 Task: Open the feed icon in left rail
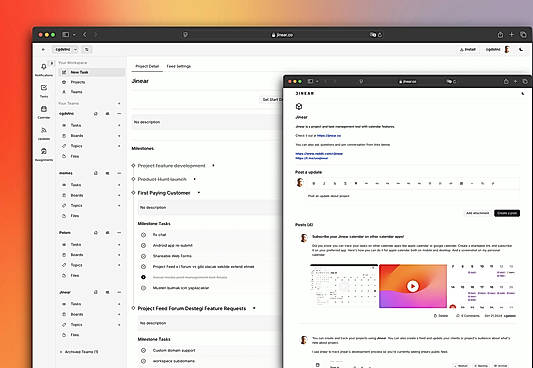[x=44, y=133]
